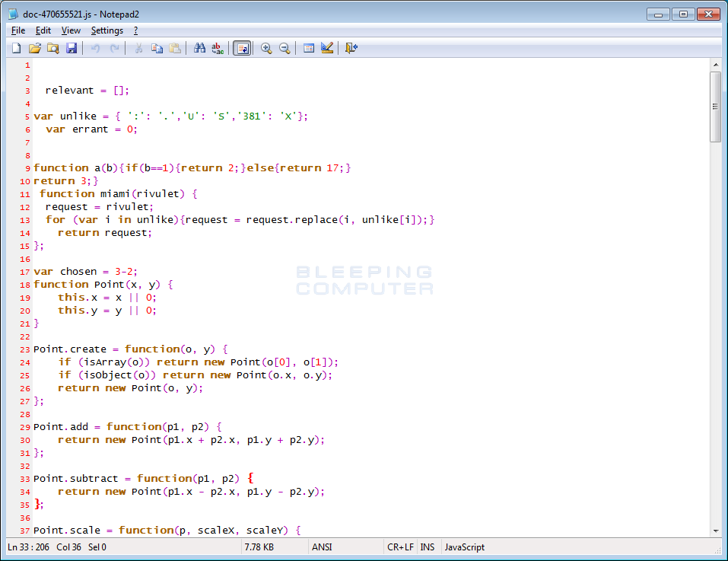Click the scrollbar up arrow
This screenshot has width=728, height=561.
click(716, 65)
